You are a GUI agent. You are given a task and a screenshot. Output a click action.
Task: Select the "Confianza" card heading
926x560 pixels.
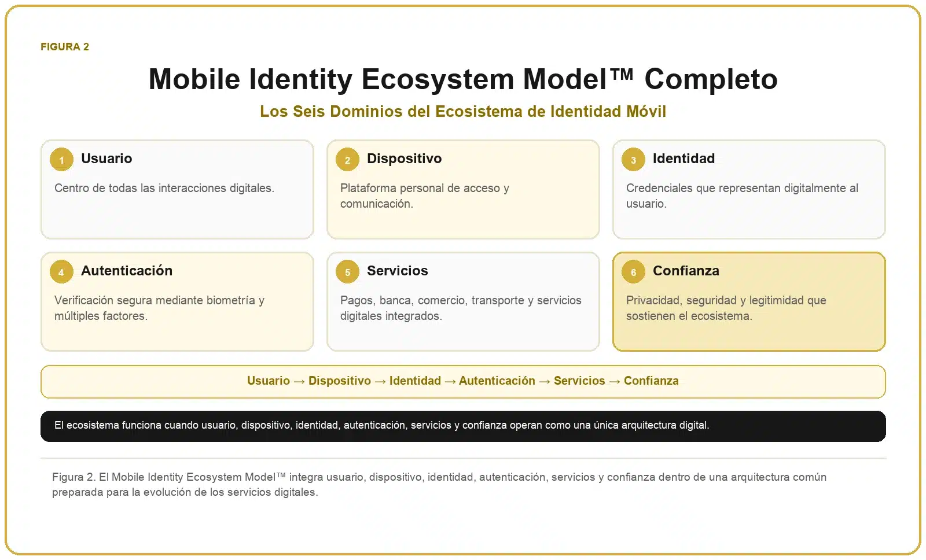click(686, 271)
